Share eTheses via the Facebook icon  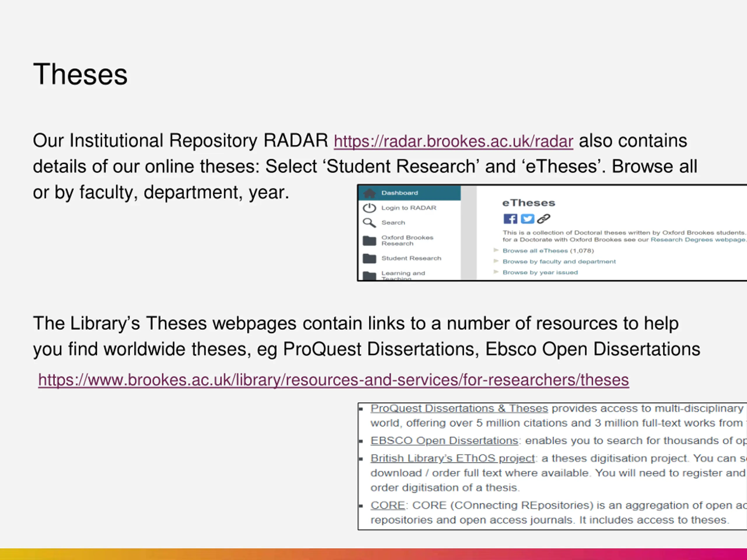[510, 219]
